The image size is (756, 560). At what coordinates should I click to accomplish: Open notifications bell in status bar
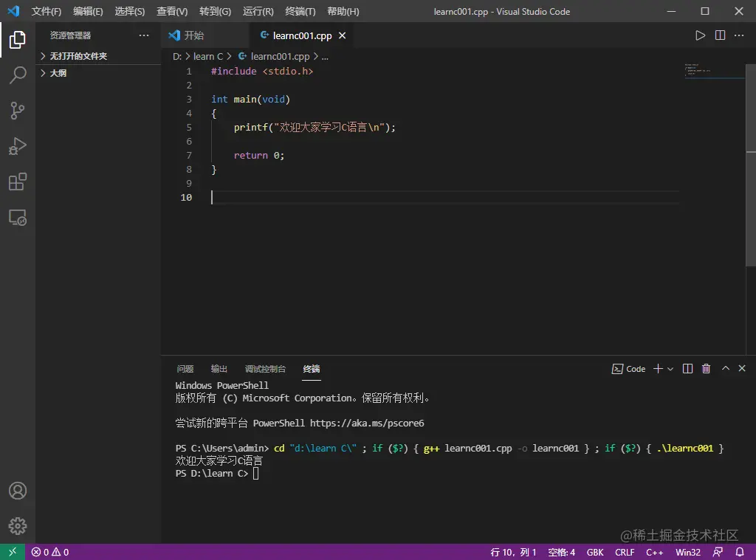click(740, 552)
